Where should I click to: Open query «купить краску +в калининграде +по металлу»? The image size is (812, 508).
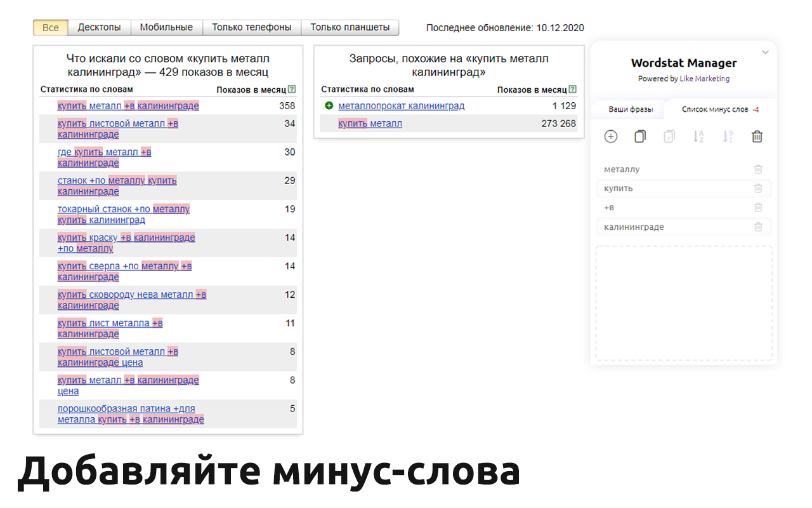(x=126, y=243)
